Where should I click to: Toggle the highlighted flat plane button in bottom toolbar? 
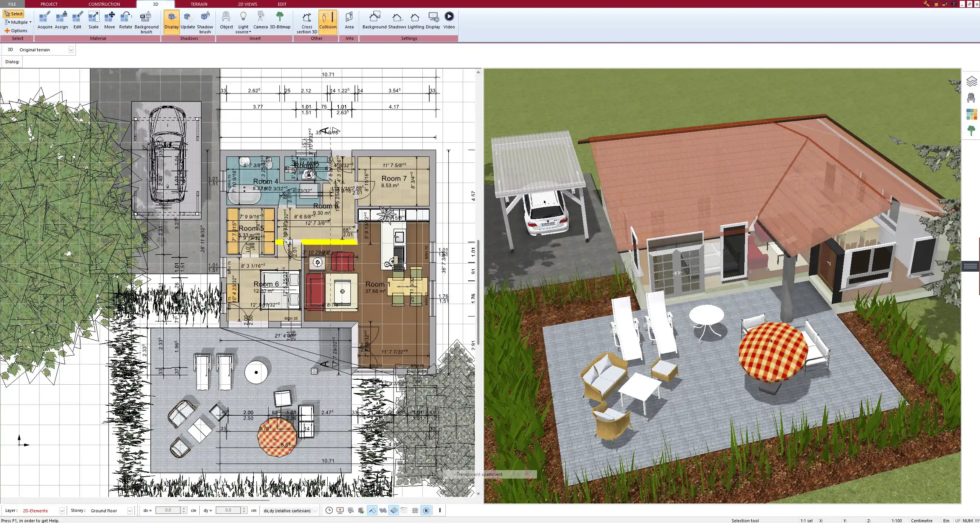[394, 510]
